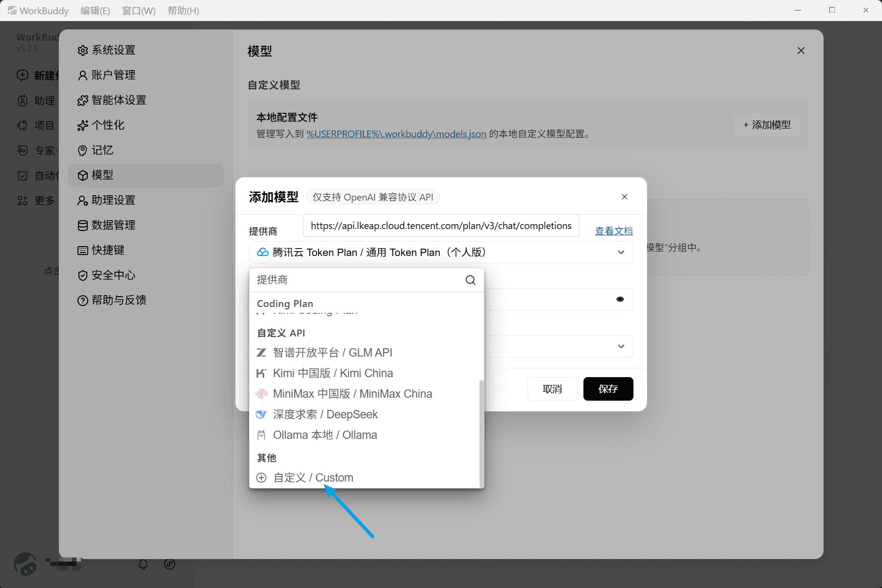Click the DeepSeek whale icon
The width and height of the screenshot is (882, 588).
pyautogui.click(x=261, y=414)
